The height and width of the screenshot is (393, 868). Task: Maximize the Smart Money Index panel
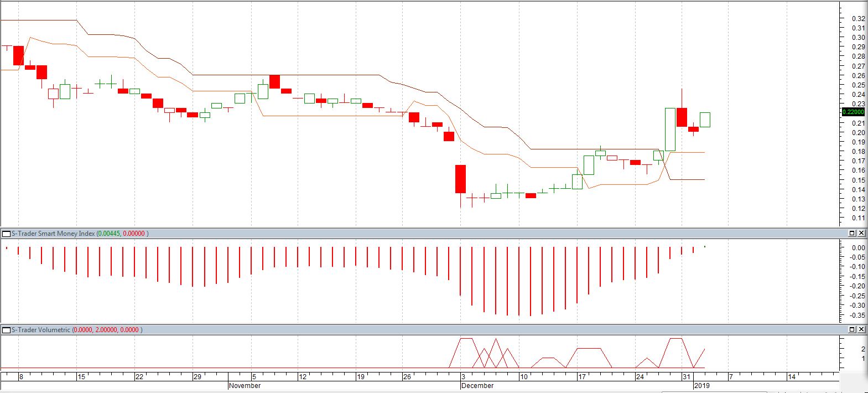point(852,234)
